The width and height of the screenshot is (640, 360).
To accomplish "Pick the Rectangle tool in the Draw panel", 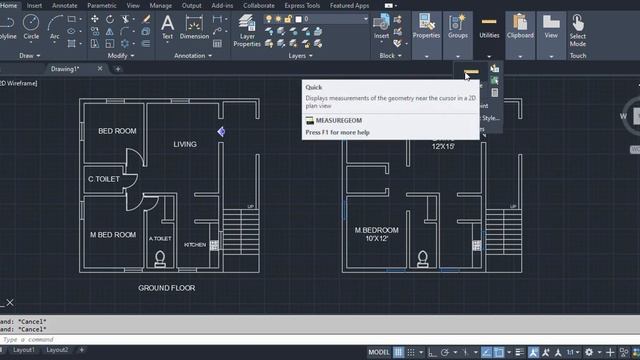I will click(71, 19).
